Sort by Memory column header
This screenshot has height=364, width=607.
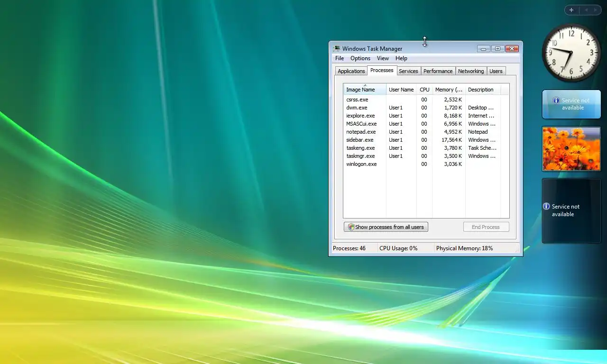coord(449,90)
